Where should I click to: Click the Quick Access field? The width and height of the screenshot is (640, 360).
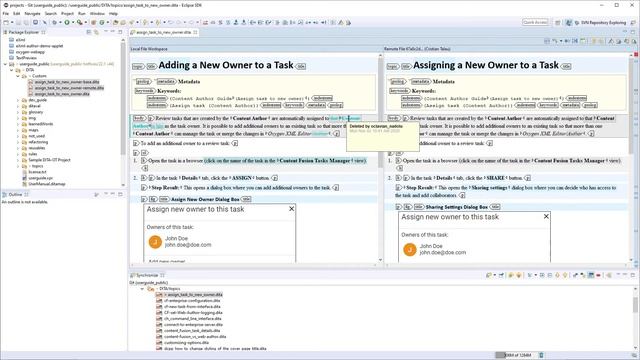pyautogui.click(x=535, y=22)
